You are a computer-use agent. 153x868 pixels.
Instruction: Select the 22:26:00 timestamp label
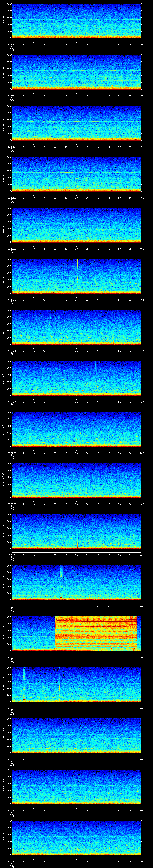point(12,657)
